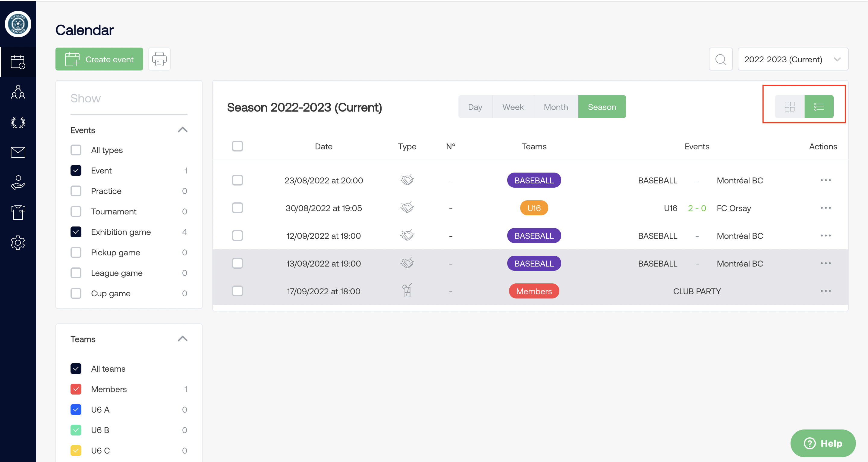The width and height of the screenshot is (868, 462).
Task: Uncheck the Exhibition game filter
Action: 76,232
